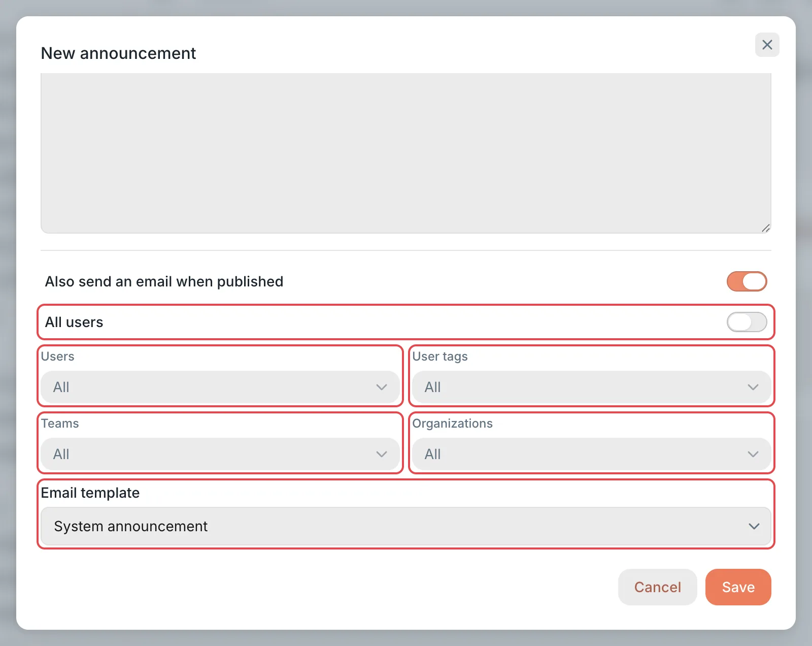Expand the Teams dropdown

point(220,454)
